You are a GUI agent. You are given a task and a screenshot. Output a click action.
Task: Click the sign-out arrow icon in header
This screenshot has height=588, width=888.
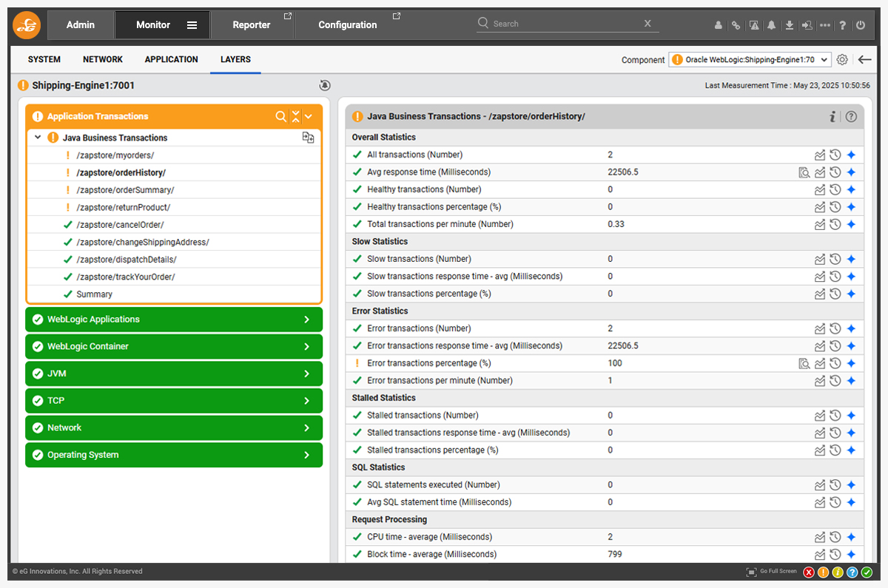point(807,25)
